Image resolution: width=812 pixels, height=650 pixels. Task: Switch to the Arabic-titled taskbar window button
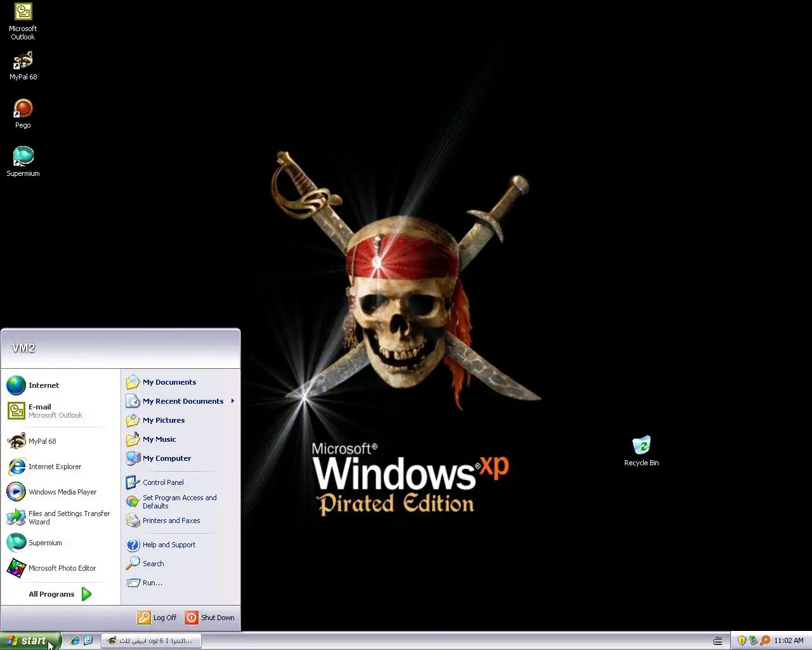coord(151,640)
